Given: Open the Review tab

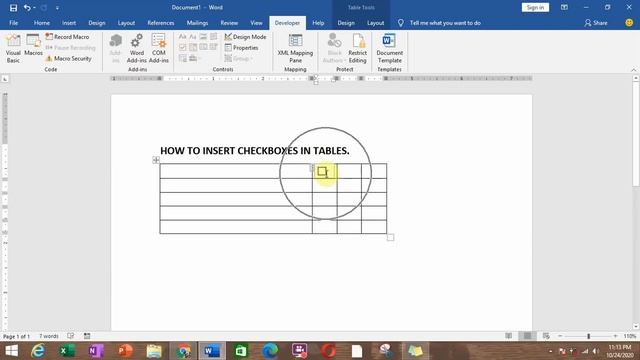Looking at the screenshot, I should (x=229, y=23).
